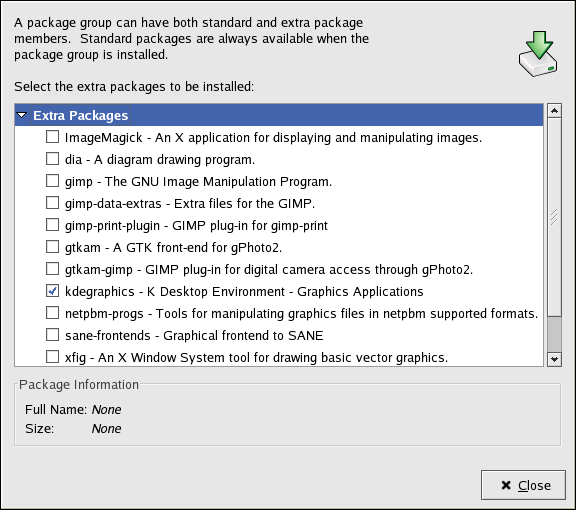Image resolution: width=576 pixels, height=510 pixels.
Task: Check the gtkam package box
Action: coord(53,247)
